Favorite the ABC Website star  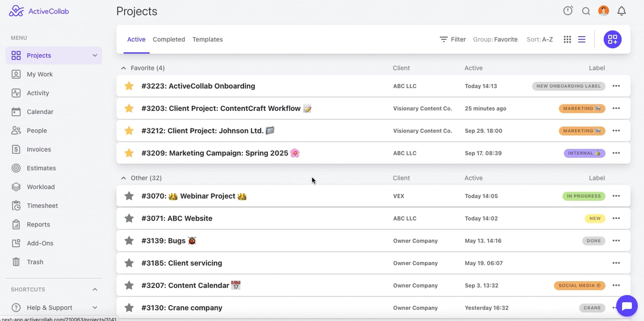[129, 218]
